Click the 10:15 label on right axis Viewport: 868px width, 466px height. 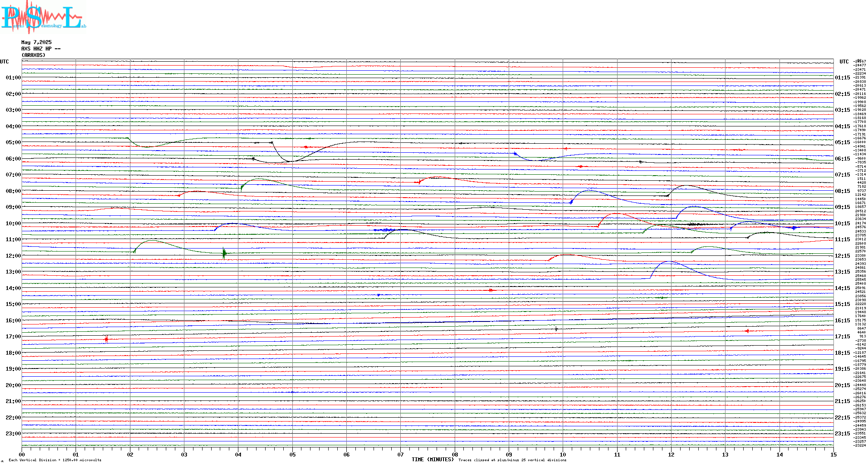[x=842, y=224]
